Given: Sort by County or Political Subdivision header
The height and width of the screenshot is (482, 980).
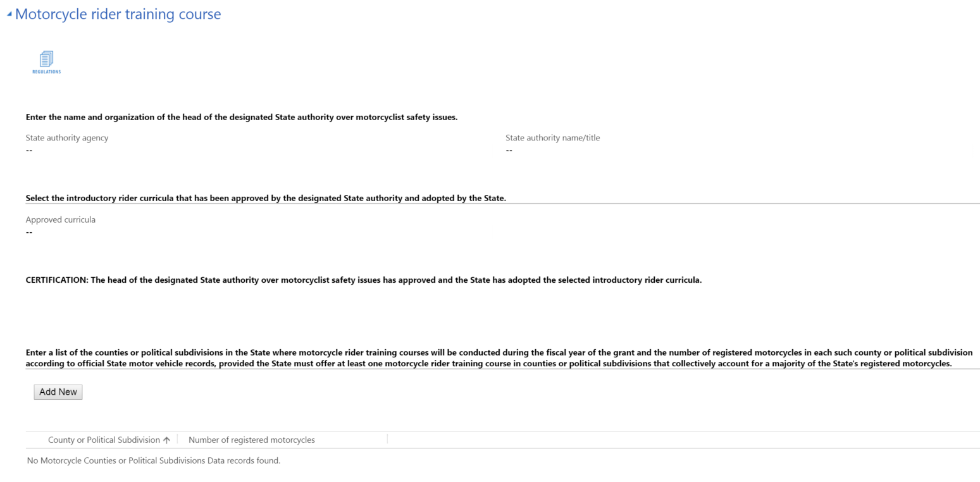Looking at the screenshot, I should 104,440.
